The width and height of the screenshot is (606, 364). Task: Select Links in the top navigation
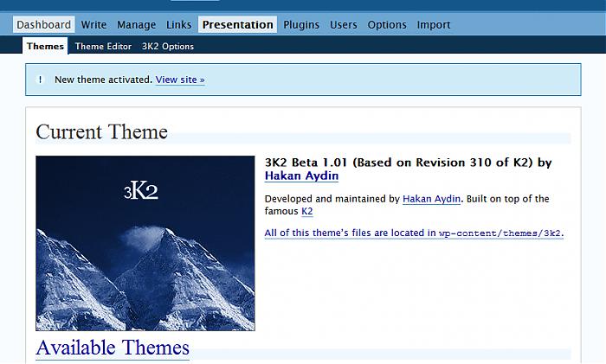[x=178, y=25]
